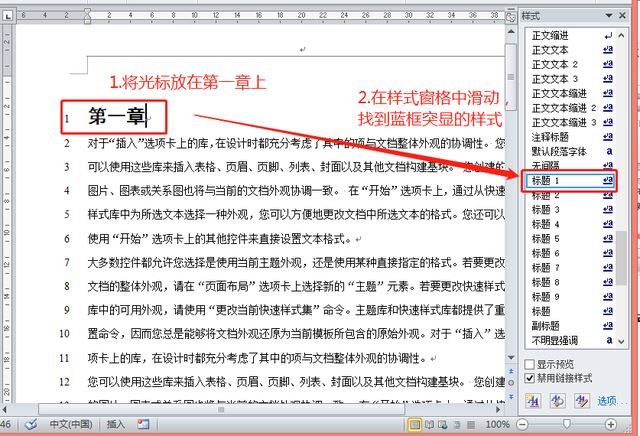
Task: Apply the 标题 6 style
Action: [x=570, y=254]
